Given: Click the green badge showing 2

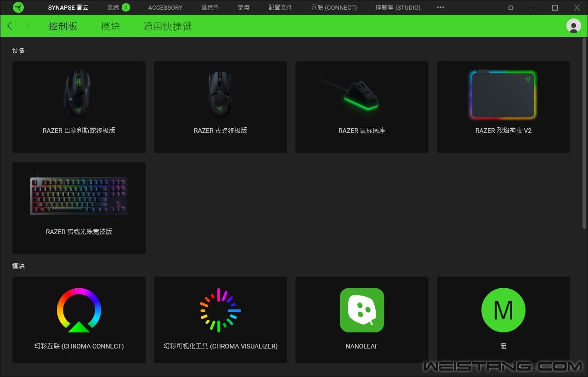Looking at the screenshot, I should tap(126, 7).
